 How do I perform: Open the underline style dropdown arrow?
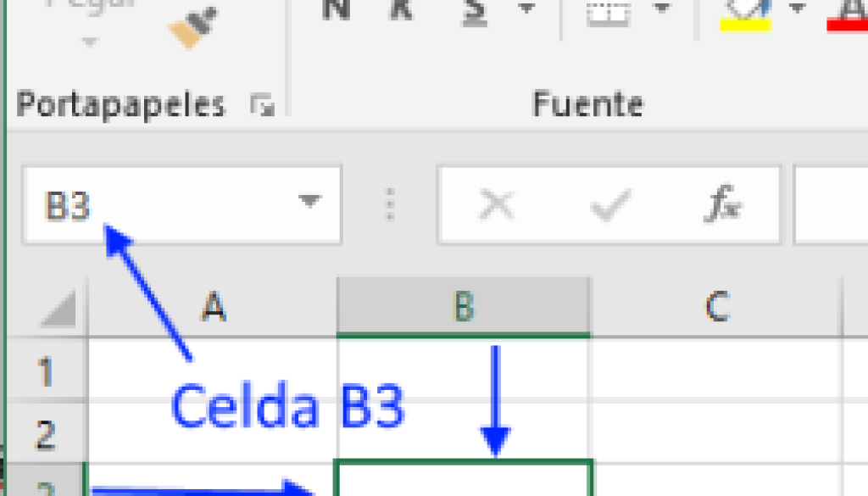pyautogui.click(x=526, y=8)
